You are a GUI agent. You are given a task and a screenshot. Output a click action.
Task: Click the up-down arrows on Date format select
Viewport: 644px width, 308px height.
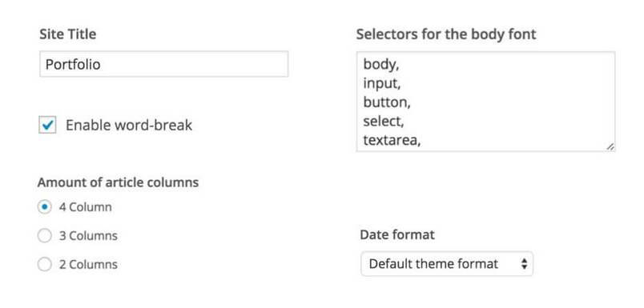pos(524,264)
